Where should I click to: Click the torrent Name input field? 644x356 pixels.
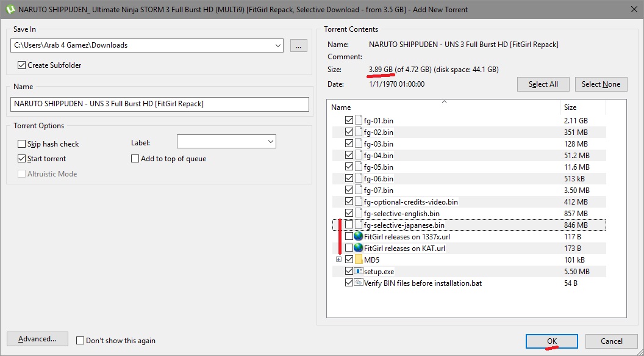(160, 104)
